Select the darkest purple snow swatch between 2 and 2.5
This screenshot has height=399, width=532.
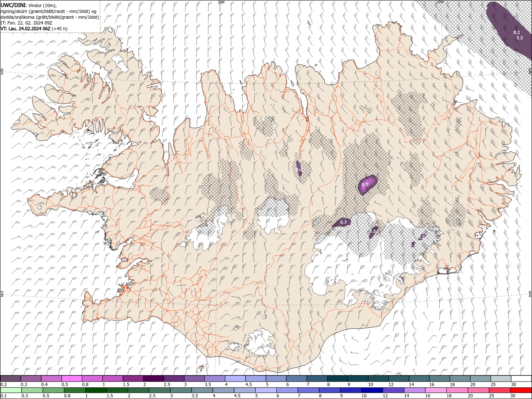(x=153, y=379)
